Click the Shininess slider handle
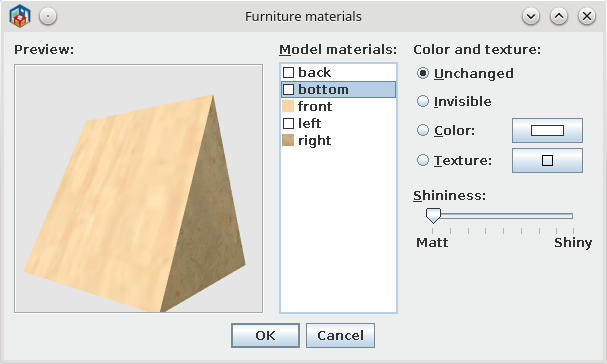This screenshot has width=607, height=364. coord(433,216)
